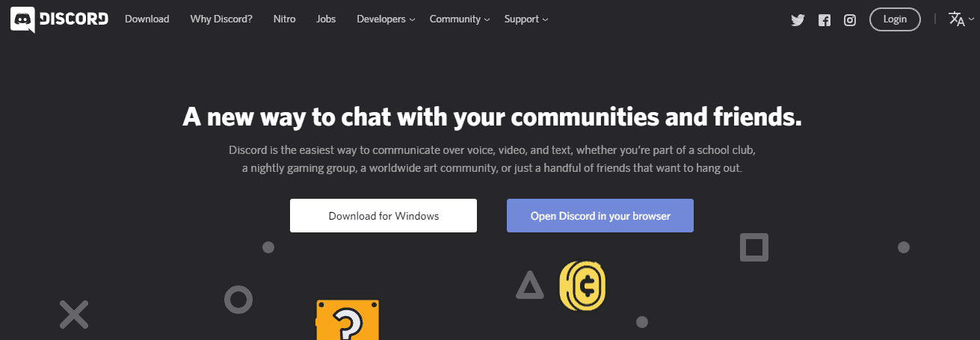Screen dimensions: 980x340
Task: Expand the Community dropdown menu
Action: pos(460,19)
